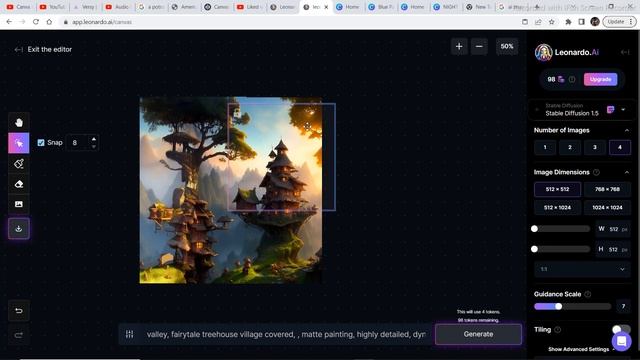Viewport: 640px width, 360px height.
Task: Toggle the Snap checkbox
Action: (x=41, y=142)
